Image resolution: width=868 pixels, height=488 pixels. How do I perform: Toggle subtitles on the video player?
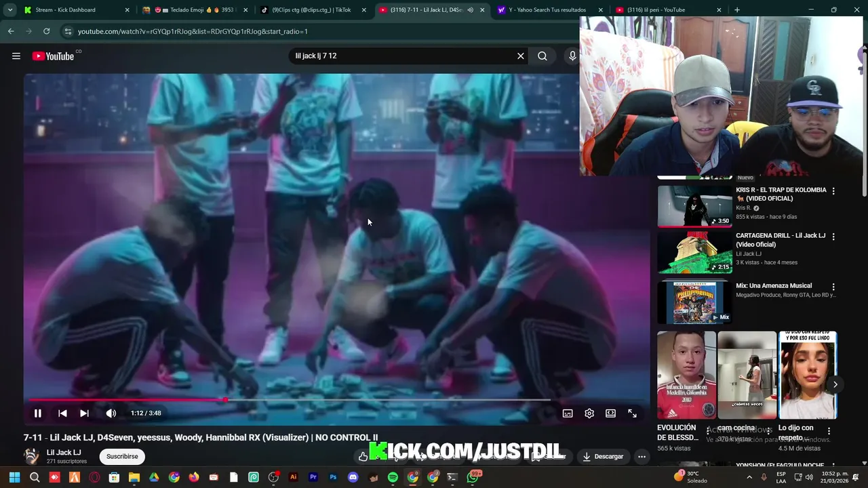(568, 413)
